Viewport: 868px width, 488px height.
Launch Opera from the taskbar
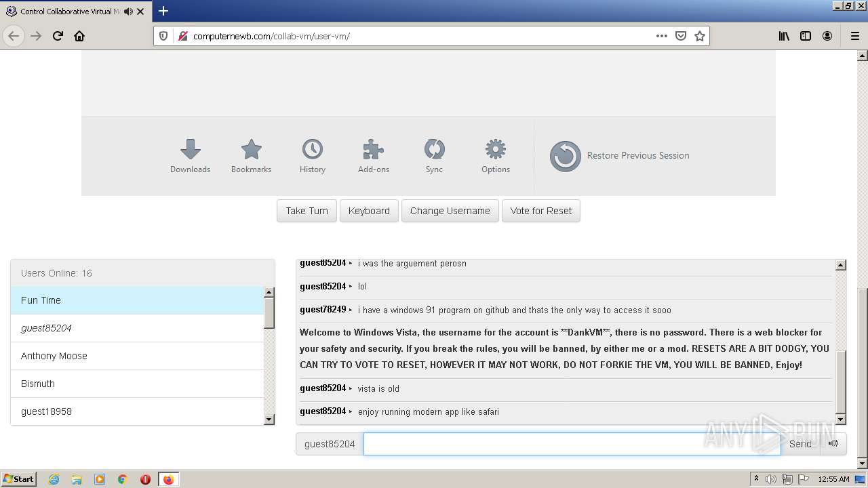[x=145, y=479]
